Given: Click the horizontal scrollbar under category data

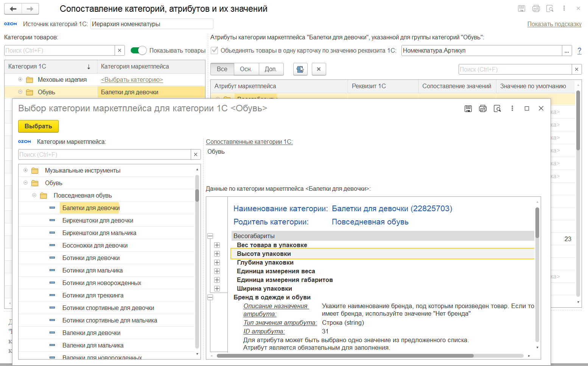Looking at the screenshot, I should tap(345, 356).
